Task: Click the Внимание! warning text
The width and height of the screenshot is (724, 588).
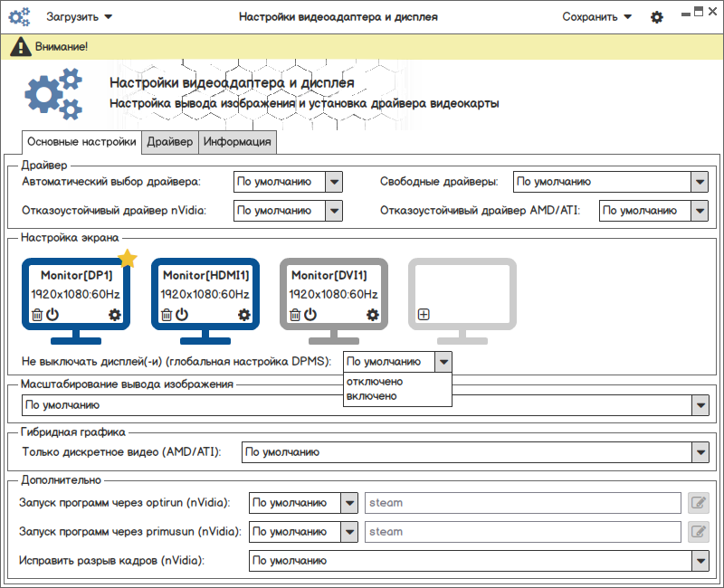Action: tap(62, 47)
